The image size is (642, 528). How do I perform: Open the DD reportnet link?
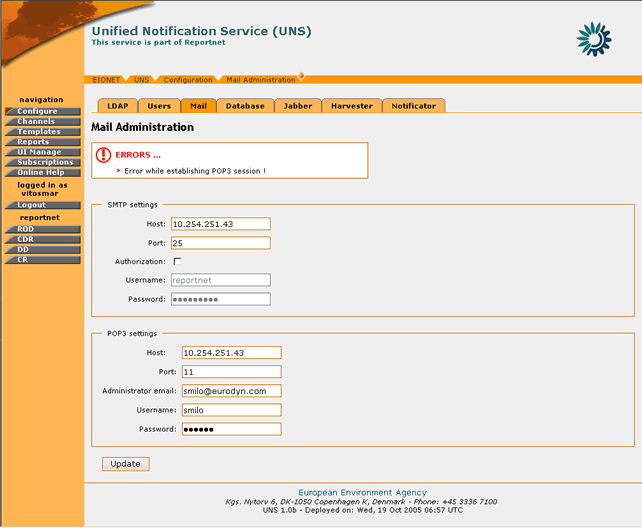[43, 249]
